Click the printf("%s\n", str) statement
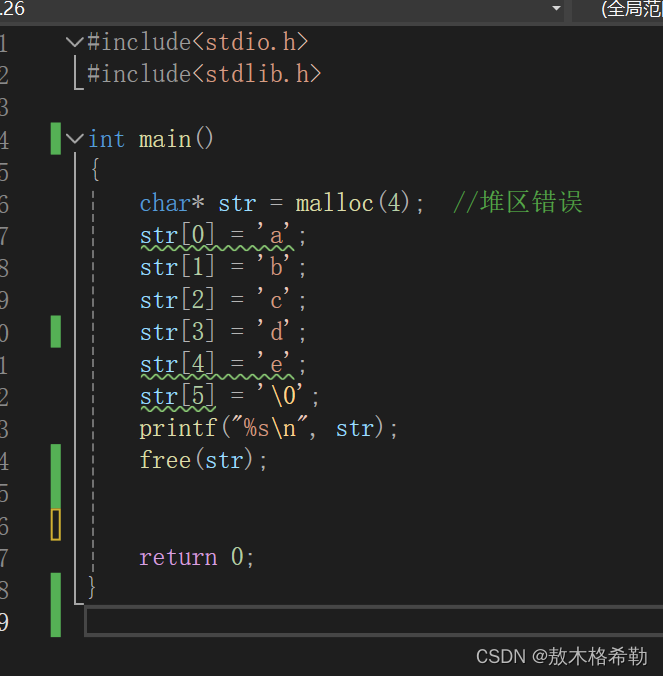The height and width of the screenshot is (676, 663). [268, 429]
